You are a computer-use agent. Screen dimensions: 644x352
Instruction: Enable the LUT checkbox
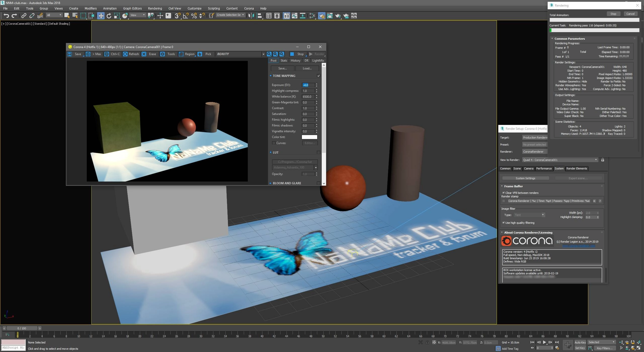(x=318, y=152)
